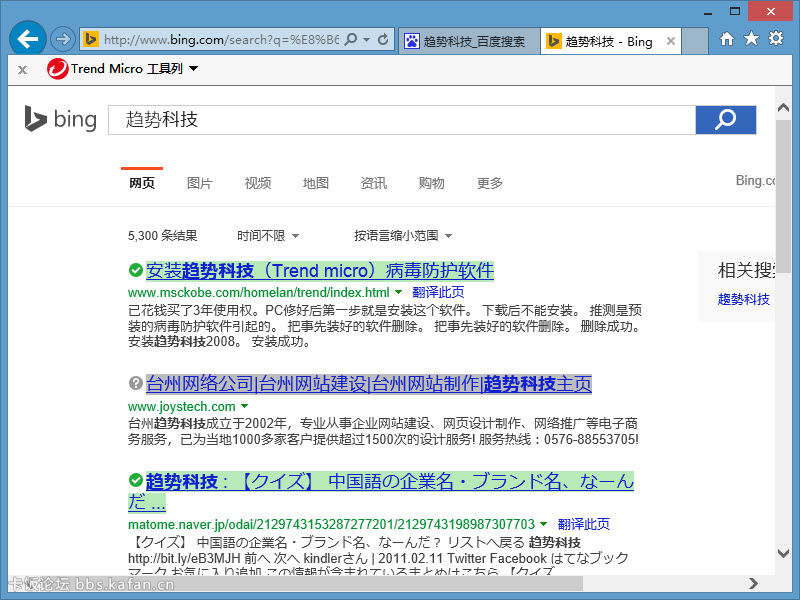Click vertical scrollbar down arrow
The width and height of the screenshot is (800, 600).
click(x=783, y=553)
